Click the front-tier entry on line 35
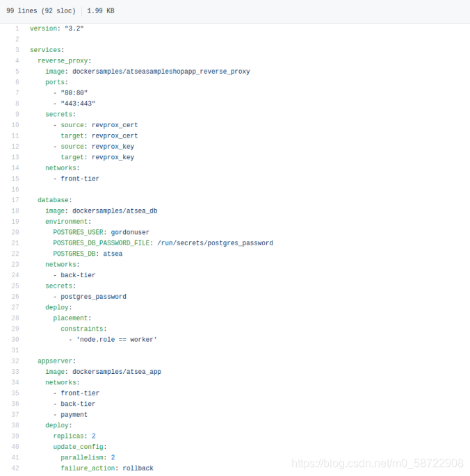Viewport: 470px width, 476px height. tap(80, 393)
